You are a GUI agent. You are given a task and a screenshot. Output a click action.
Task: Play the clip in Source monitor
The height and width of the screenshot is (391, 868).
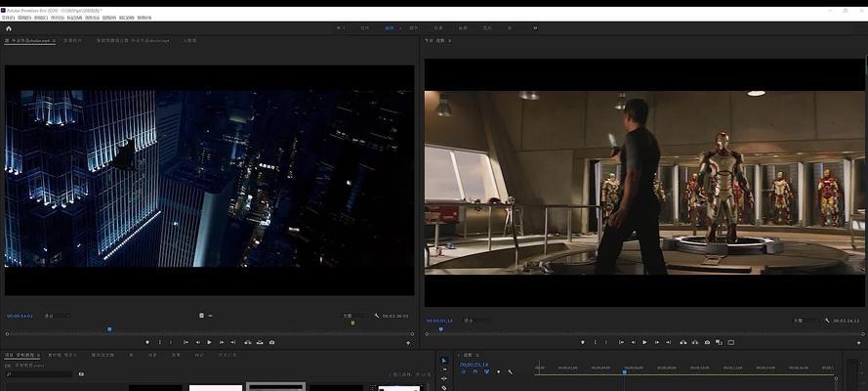(209, 342)
